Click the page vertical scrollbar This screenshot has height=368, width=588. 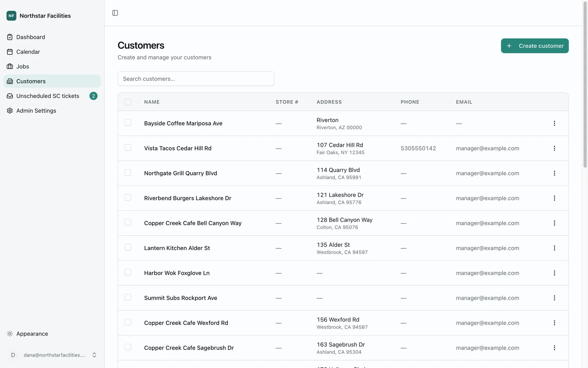[585, 85]
